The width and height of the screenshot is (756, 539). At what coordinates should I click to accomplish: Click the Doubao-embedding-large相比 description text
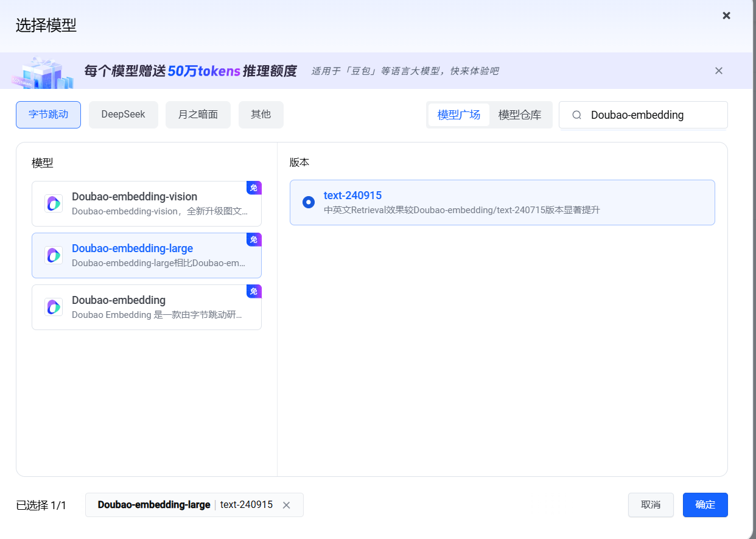158,263
